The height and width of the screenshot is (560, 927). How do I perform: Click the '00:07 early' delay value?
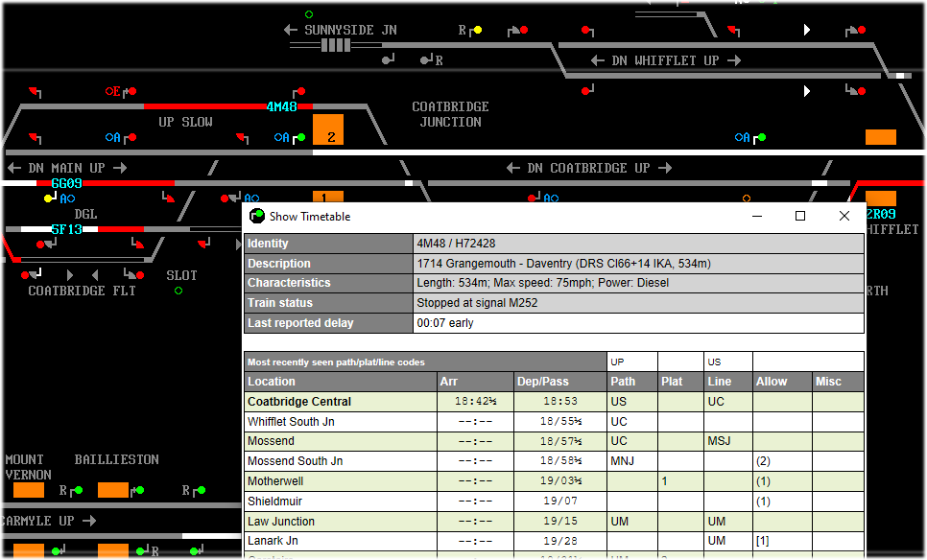(638, 323)
